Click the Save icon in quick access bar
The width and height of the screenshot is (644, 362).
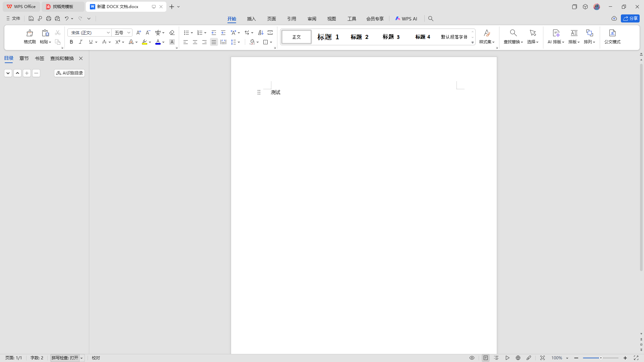[31, 18]
